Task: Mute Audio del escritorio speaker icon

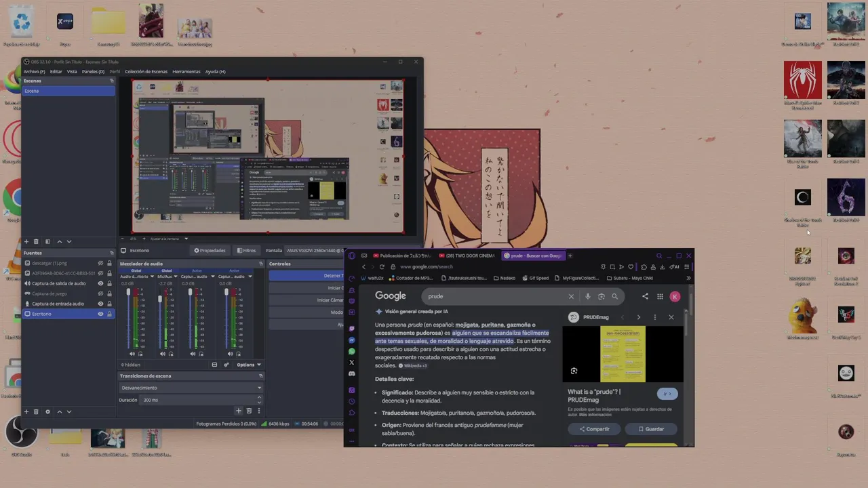Action: 132,354
